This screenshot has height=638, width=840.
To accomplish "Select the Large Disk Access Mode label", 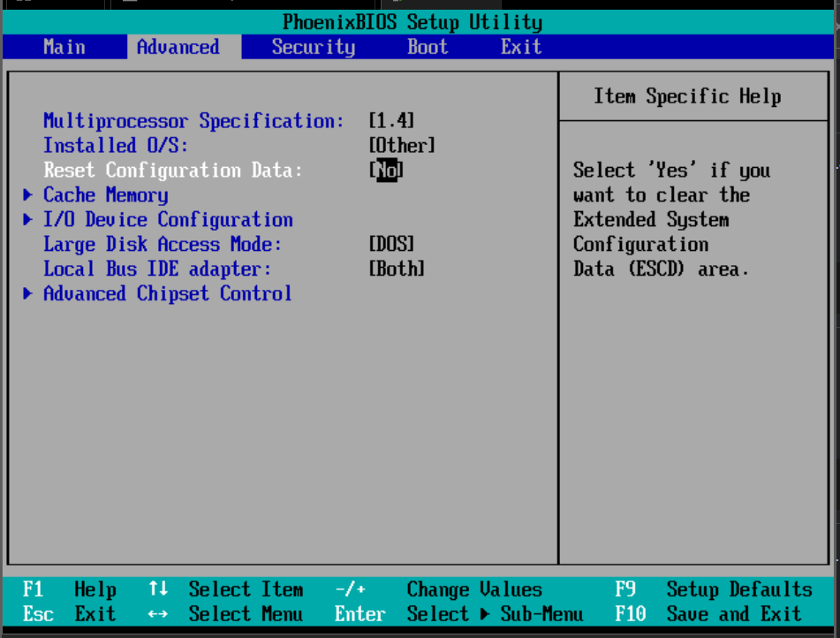I will tap(163, 245).
